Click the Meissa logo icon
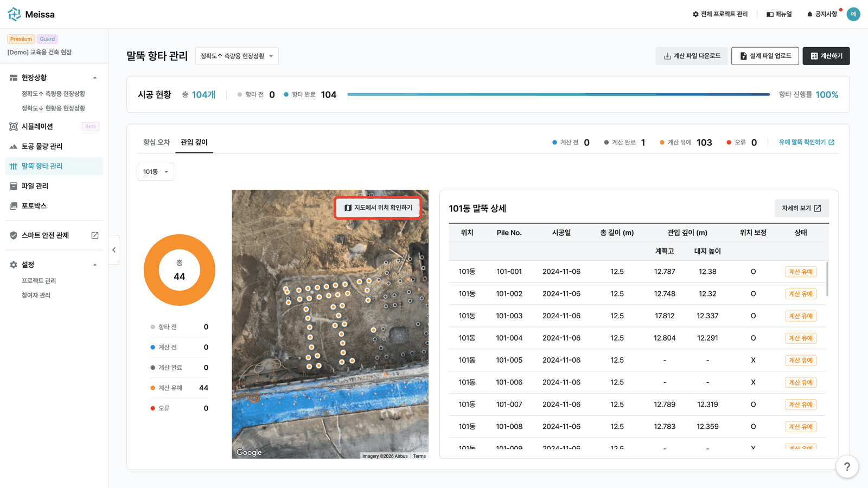Screen dimensions: 868x488 coord(14,14)
